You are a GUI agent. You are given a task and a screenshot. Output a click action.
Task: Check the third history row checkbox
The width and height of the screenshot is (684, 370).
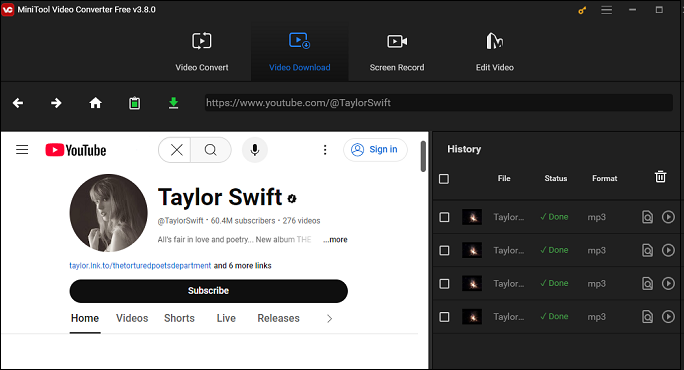tap(444, 284)
